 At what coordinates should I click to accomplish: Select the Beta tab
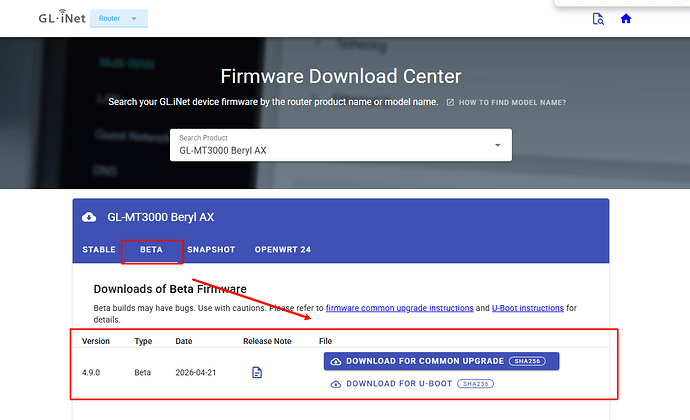(151, 250)
